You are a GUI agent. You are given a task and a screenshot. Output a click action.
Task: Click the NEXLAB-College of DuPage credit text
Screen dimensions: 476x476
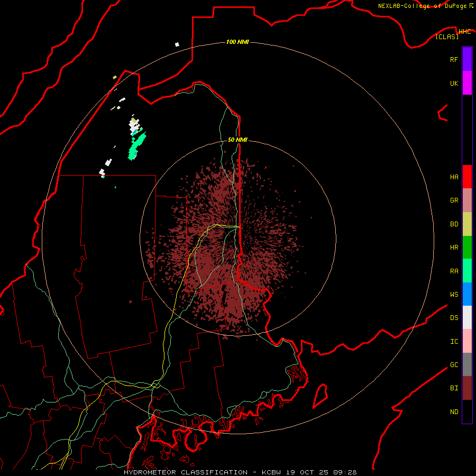422,6
